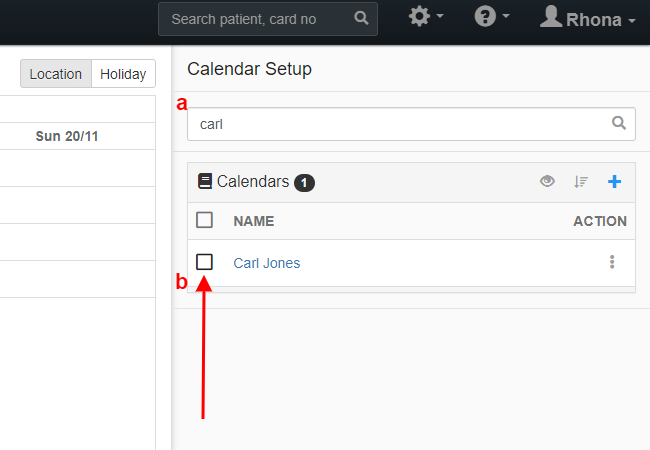The width and height of the screenshot is (650, 450).
Task: Click the calendar search field containing carl
Action: pyautogui.click(x=411, y=124)
